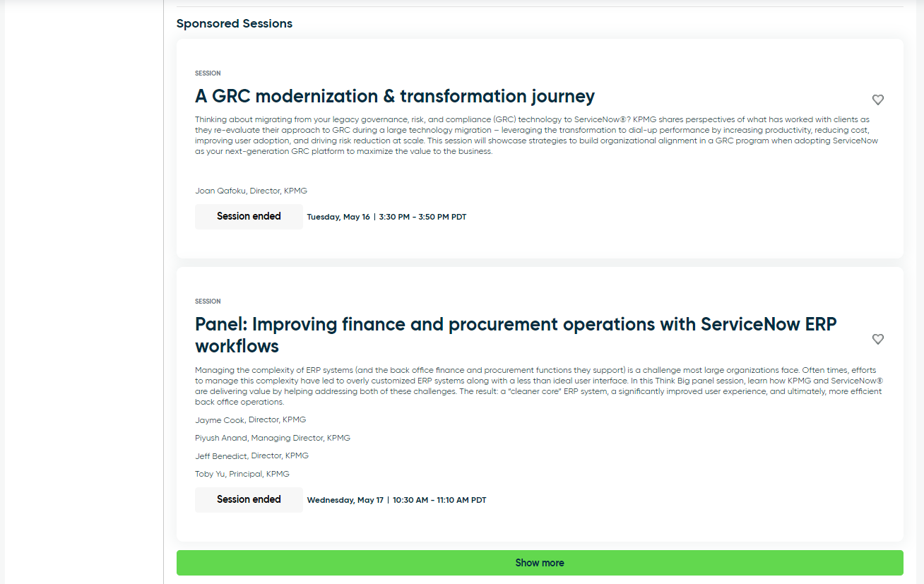Favorite the ERP workflows panel heart icon
924x584 pixels.
click(x=878, y=339)
